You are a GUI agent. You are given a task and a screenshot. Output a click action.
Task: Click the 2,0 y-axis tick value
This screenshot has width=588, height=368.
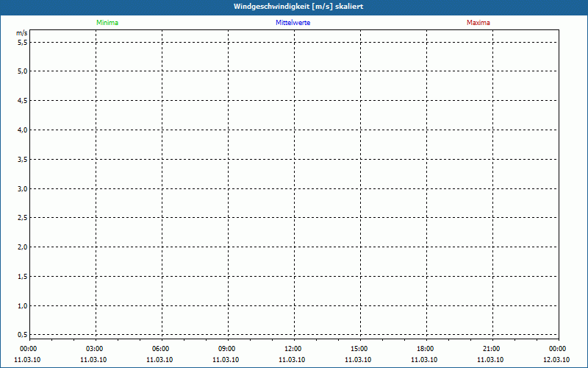click(22, 247)
